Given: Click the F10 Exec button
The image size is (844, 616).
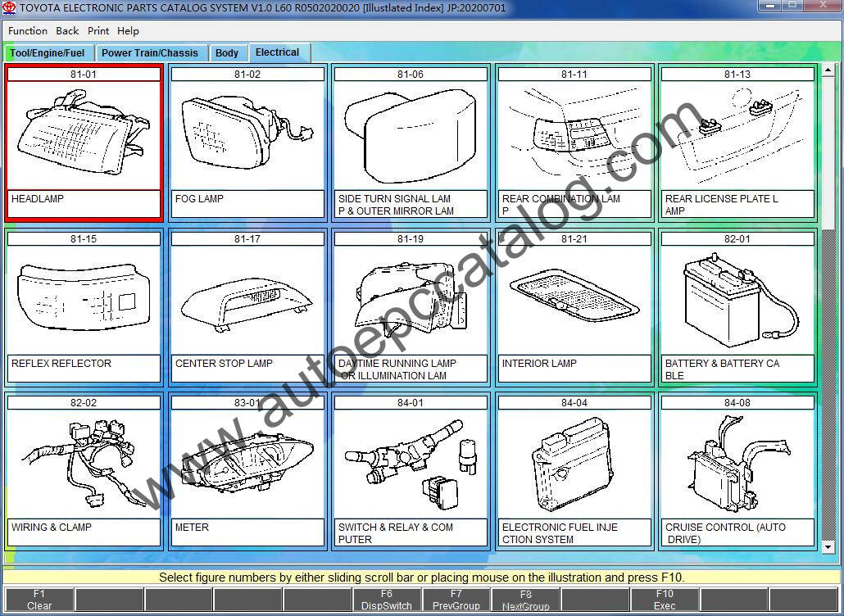Looking at the screenshot, I should (665, 600).
